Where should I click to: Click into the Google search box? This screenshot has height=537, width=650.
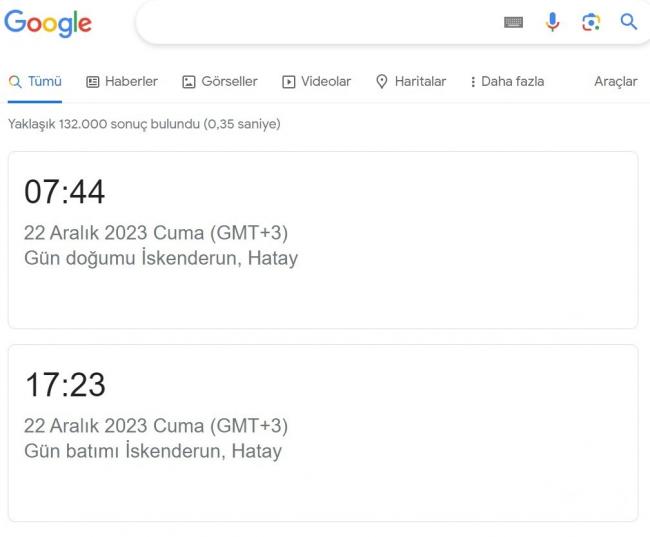(x=315, y=22)
